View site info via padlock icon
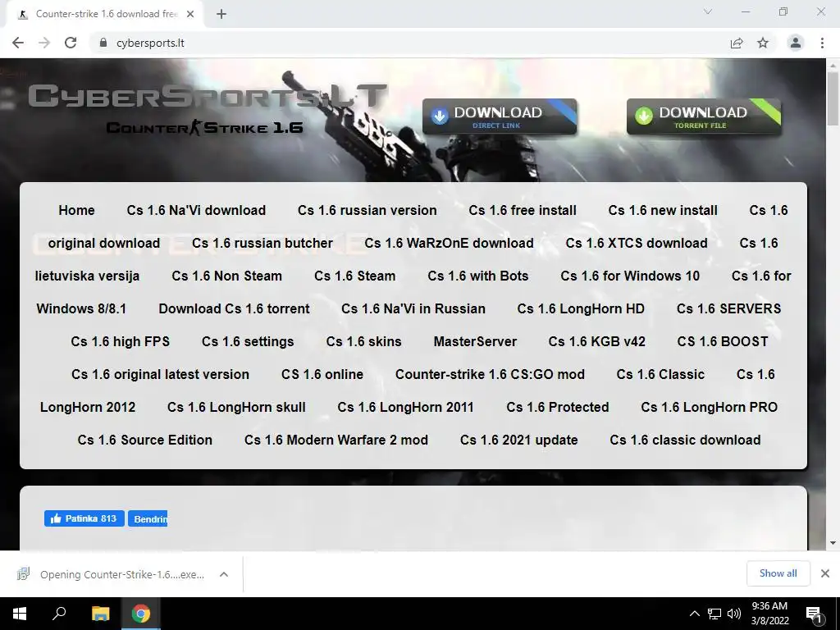The width and height of the screenshot is (840, 630). click(x=103, y=43)
